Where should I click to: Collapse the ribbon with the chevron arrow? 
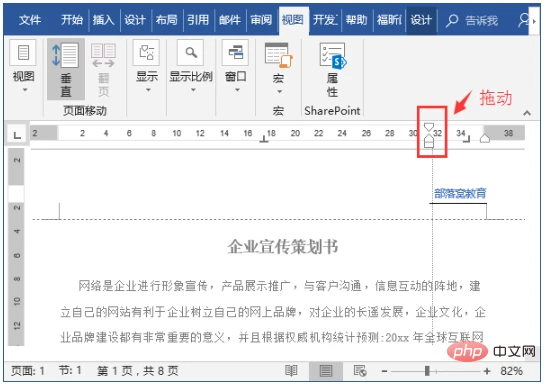527,113
